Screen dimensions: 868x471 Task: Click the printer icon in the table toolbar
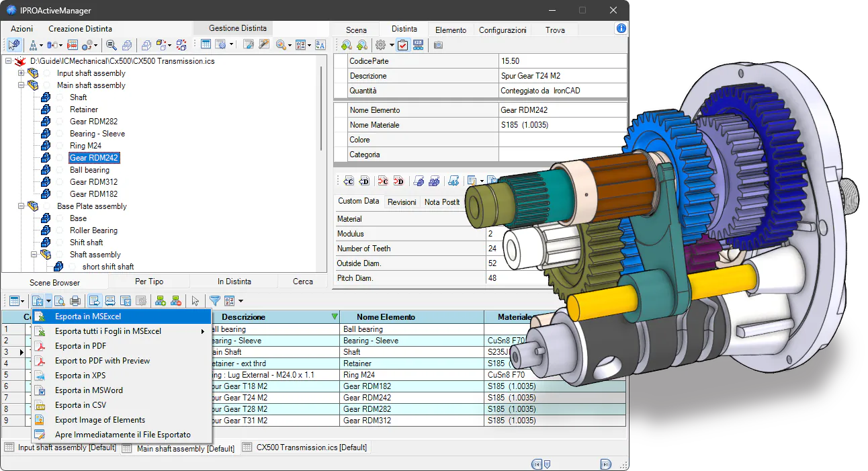coord(75,301)
